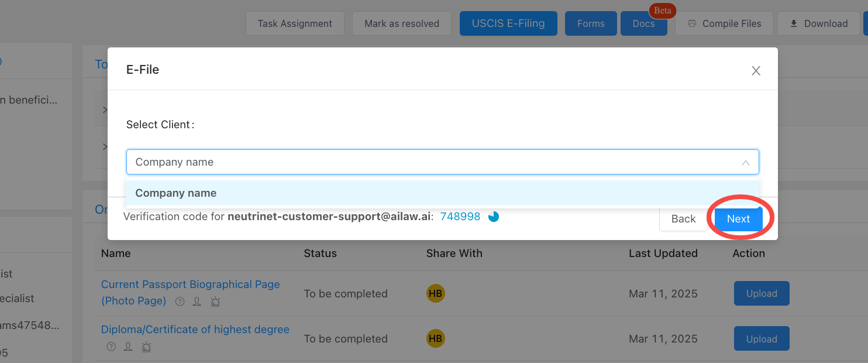Open the Diploma/Certificate of highest degree link
The image size is (868, 363).
click(x=195, y=330)
